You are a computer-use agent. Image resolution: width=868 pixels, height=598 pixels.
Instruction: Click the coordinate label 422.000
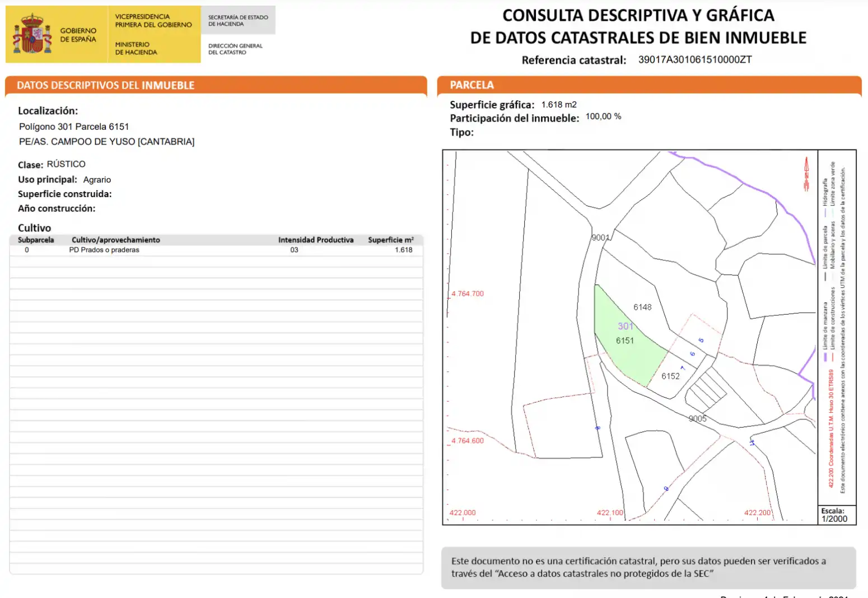pyautogui.click(x=463, y=512)
